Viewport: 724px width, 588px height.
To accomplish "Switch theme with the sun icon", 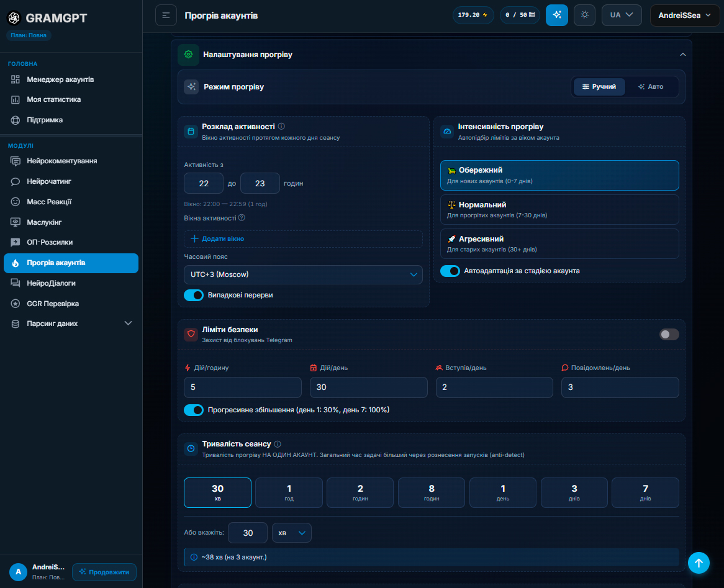I will tap(584, 16).
